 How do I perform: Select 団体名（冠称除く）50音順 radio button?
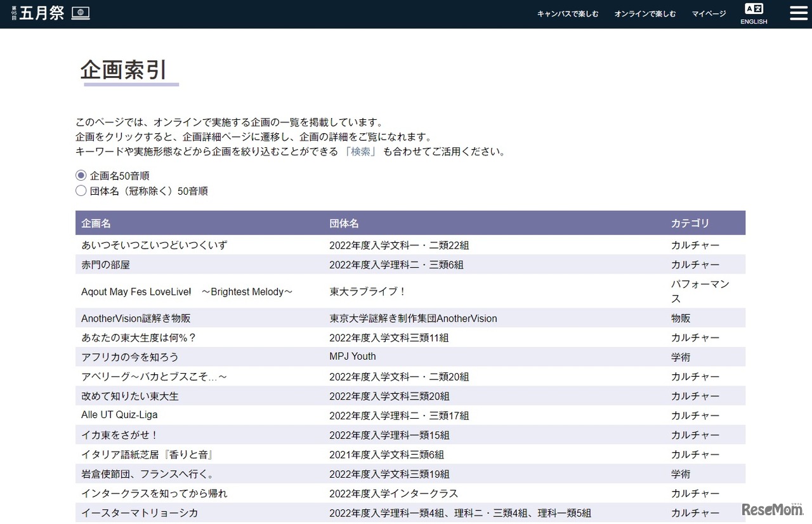pyautogui.click(x=81, y=191)
